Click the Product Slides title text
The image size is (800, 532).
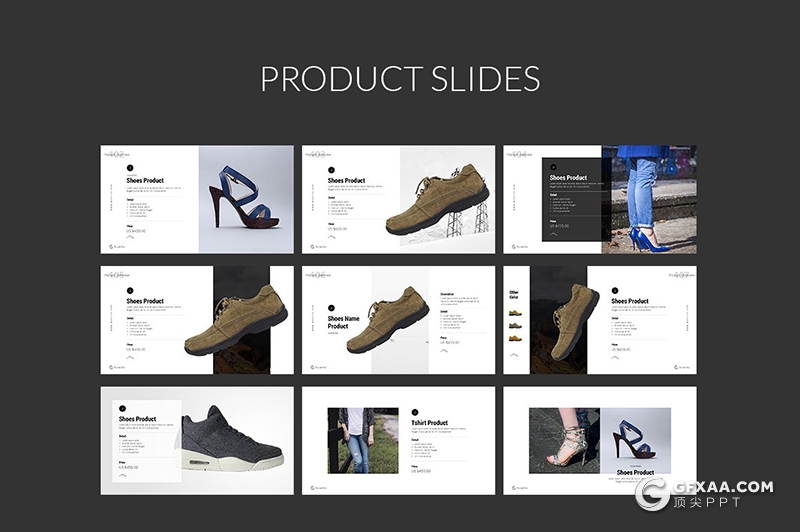pos(400,79)
